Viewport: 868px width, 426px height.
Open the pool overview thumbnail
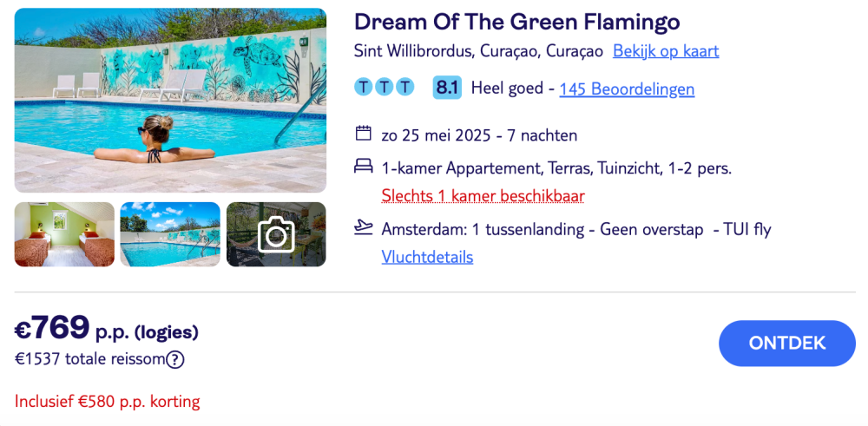(170, 234)
